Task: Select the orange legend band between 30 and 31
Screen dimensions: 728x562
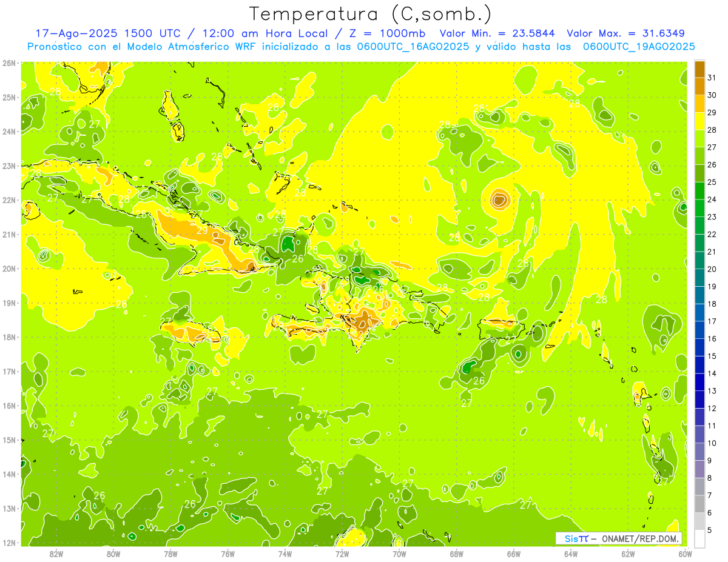Action: point(699,86)
